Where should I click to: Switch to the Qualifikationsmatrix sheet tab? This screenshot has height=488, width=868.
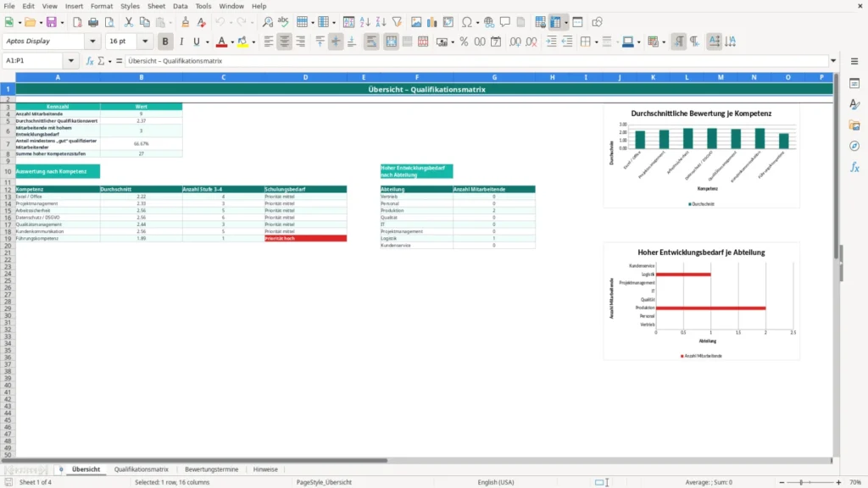pyautogui.click(x=142, y=469)
